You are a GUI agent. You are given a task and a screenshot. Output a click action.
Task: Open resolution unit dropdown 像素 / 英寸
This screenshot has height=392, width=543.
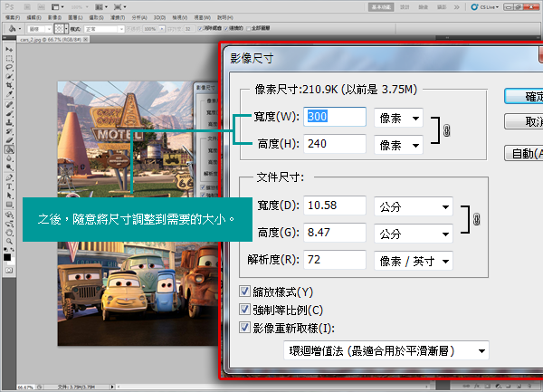click(x=414, y=261)
